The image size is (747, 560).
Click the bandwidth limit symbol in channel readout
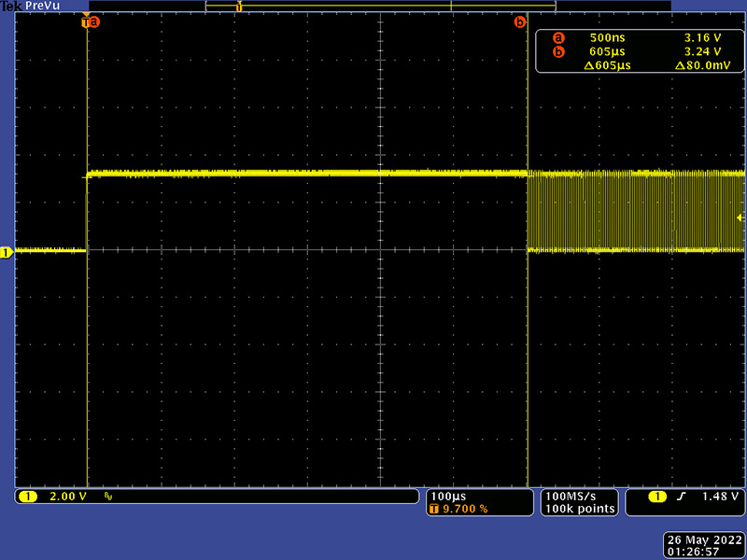pos(108,497)
